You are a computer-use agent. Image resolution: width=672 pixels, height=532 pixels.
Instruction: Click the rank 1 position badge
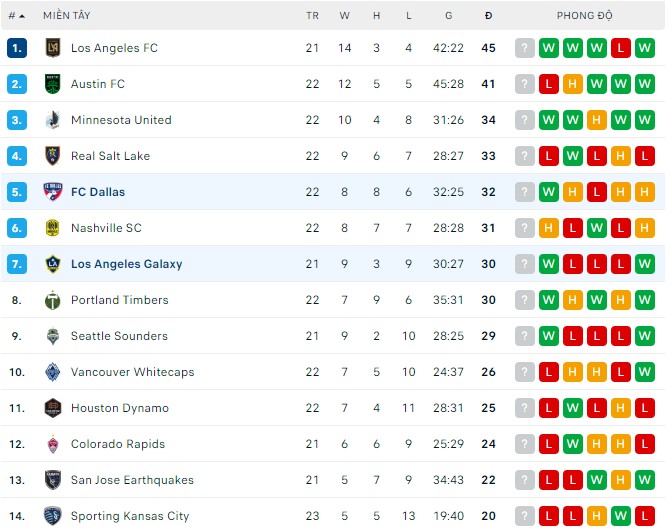click(x=16, y=48)
